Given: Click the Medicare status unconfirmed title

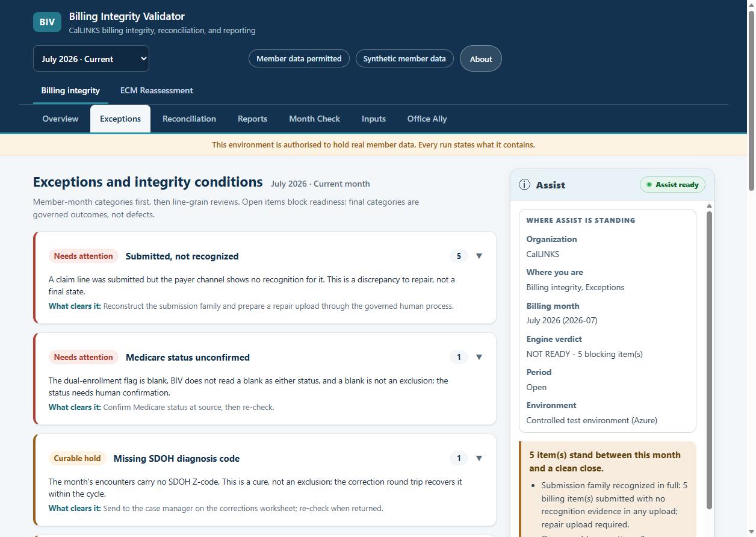Looking at the screenshot, I should [188, 357].
